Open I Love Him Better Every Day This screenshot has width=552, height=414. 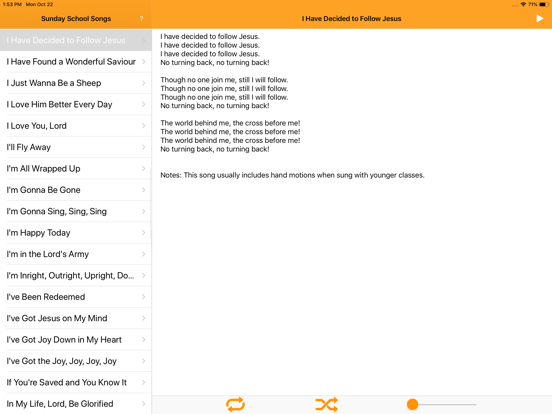76,105
